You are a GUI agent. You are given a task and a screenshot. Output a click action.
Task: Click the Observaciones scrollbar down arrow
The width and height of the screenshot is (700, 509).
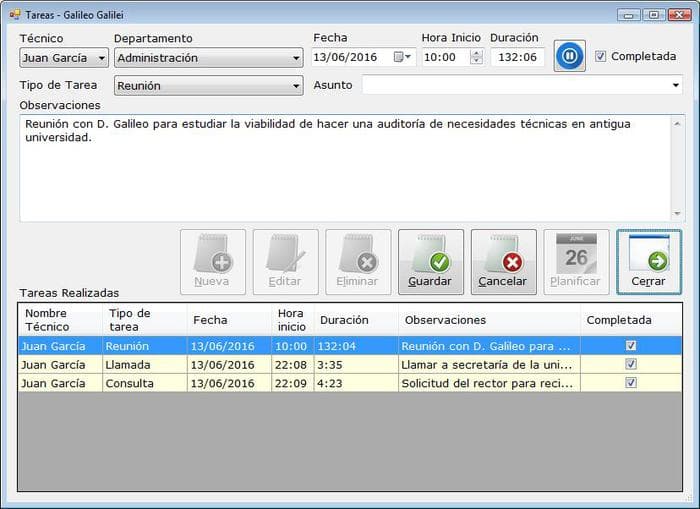677,213
